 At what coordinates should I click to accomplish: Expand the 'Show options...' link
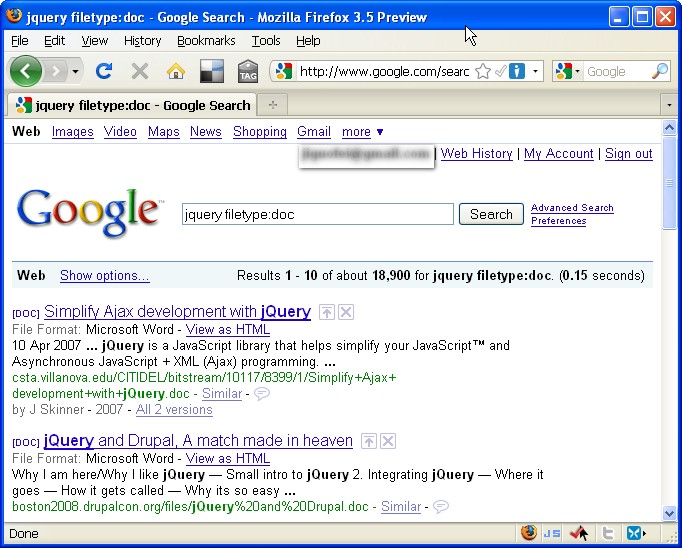104,275
